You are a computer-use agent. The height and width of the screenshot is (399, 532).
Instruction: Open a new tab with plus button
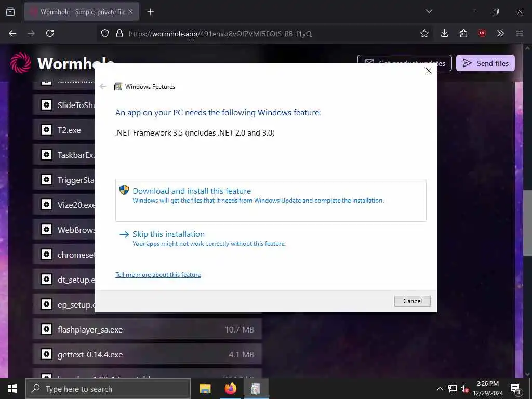coord(150,12)
